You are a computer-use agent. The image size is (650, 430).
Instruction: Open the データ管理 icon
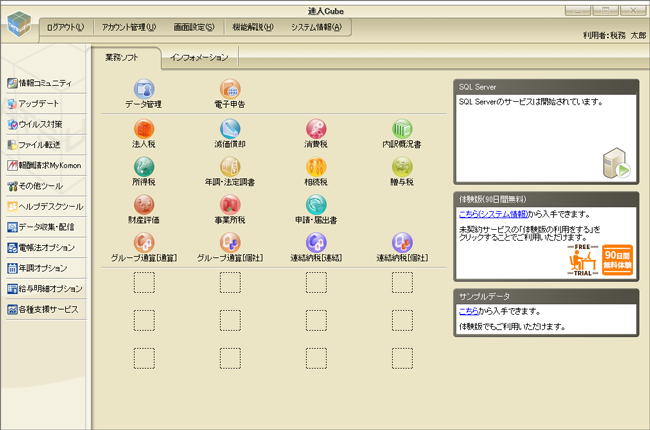144,92
